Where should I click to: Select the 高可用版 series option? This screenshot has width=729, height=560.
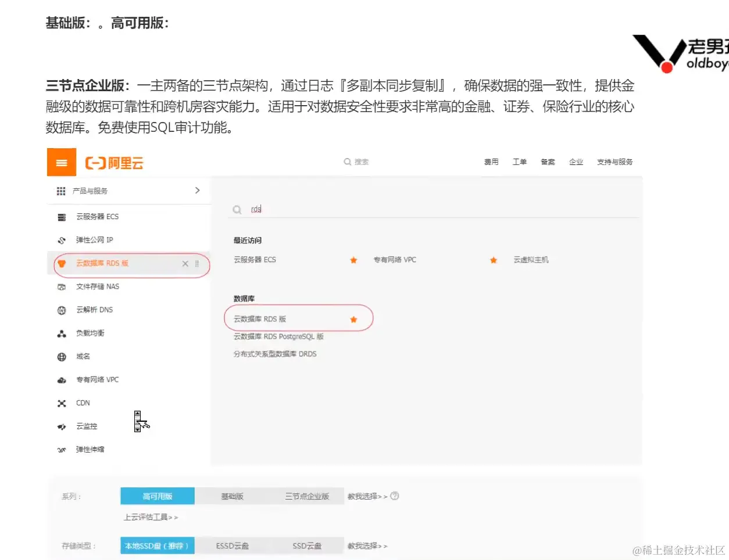[158, 496]
